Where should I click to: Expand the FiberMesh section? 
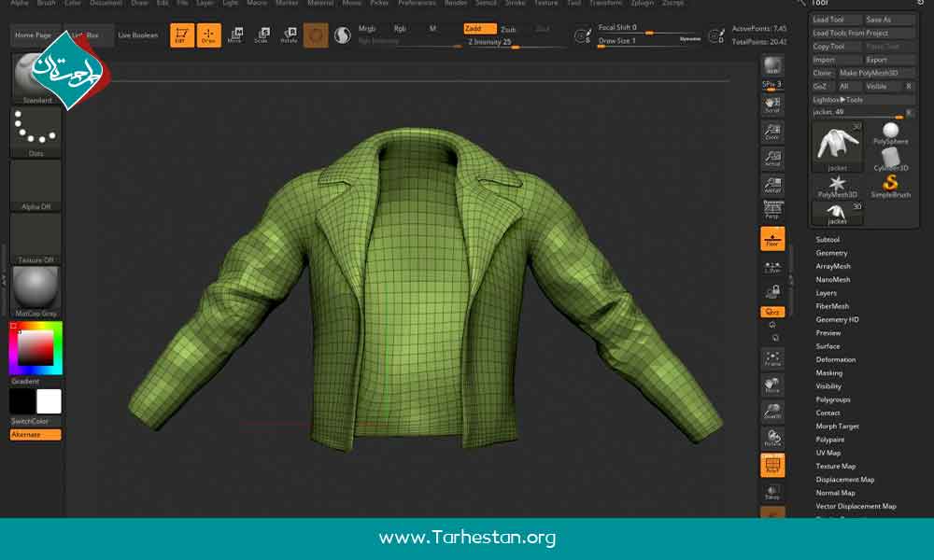pyautogui.click(x=832, y=306)
